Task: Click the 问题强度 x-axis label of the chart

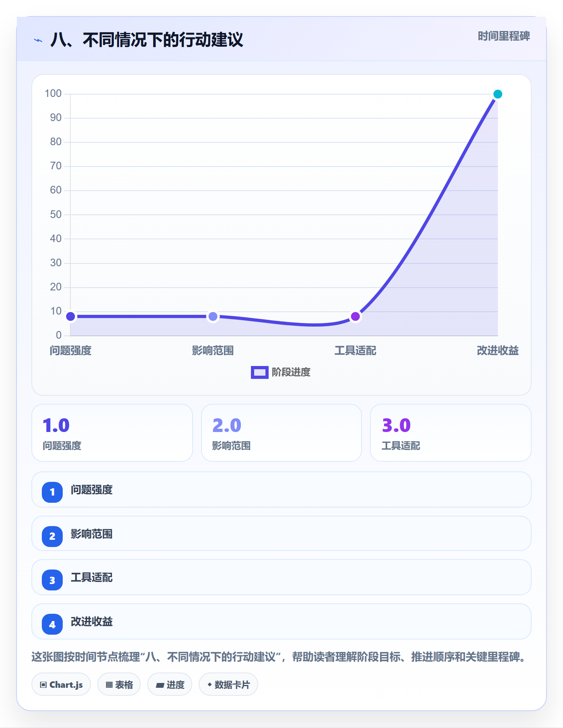Action: coord(71,351)
